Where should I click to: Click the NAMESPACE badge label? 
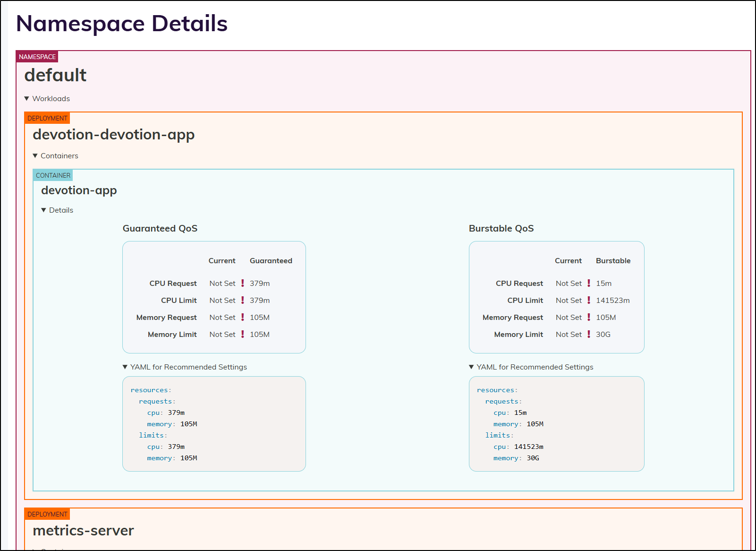37,57
